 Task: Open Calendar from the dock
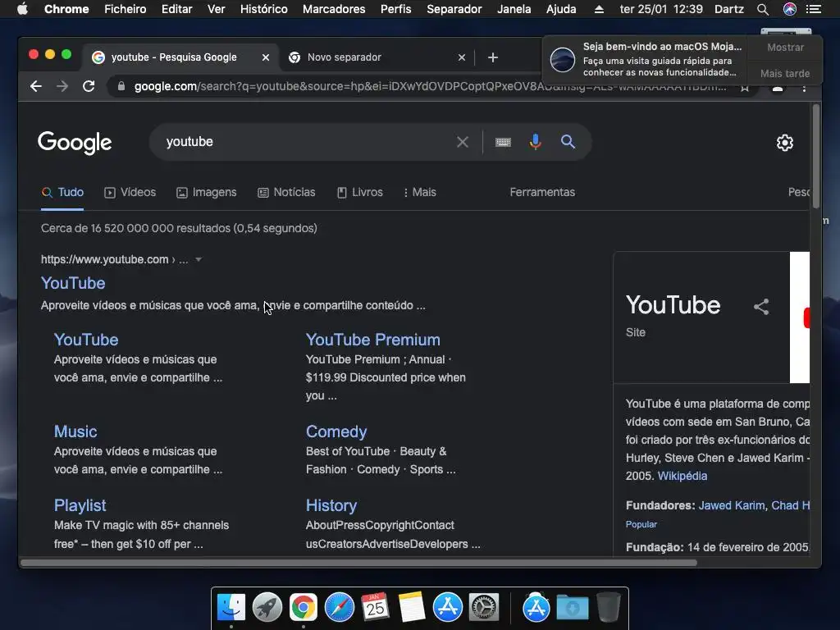coord(375,608)
